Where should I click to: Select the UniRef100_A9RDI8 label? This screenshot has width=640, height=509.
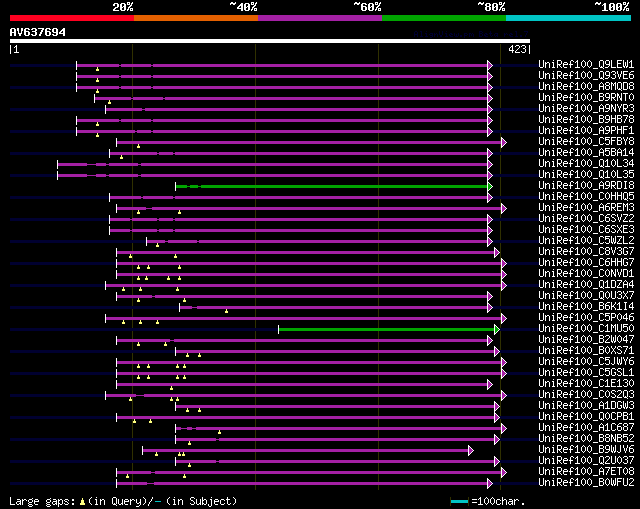pos(586,186)
